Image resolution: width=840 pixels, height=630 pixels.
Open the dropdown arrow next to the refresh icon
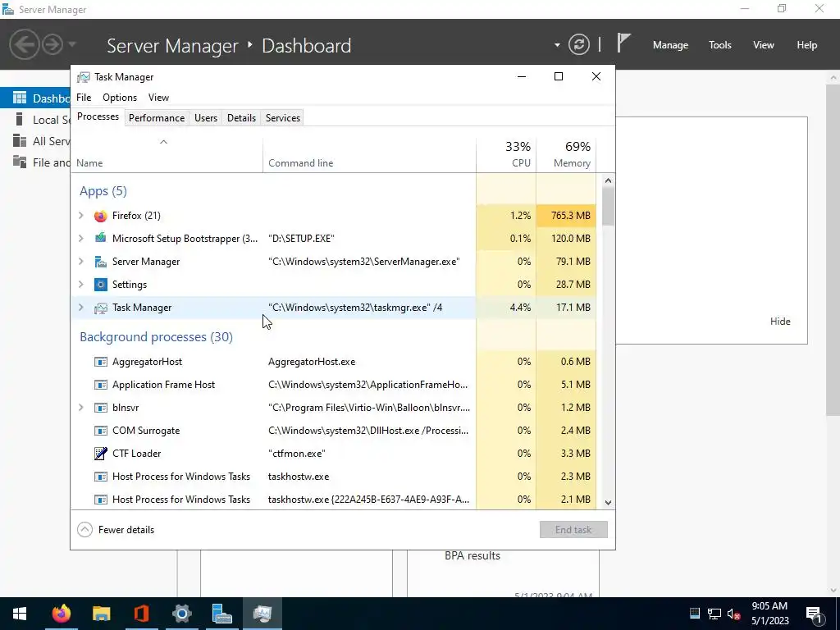[557, 45]
